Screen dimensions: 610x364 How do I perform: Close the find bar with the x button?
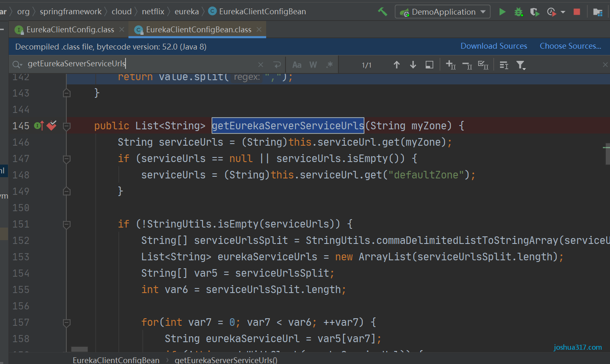(x=605, y=65)
